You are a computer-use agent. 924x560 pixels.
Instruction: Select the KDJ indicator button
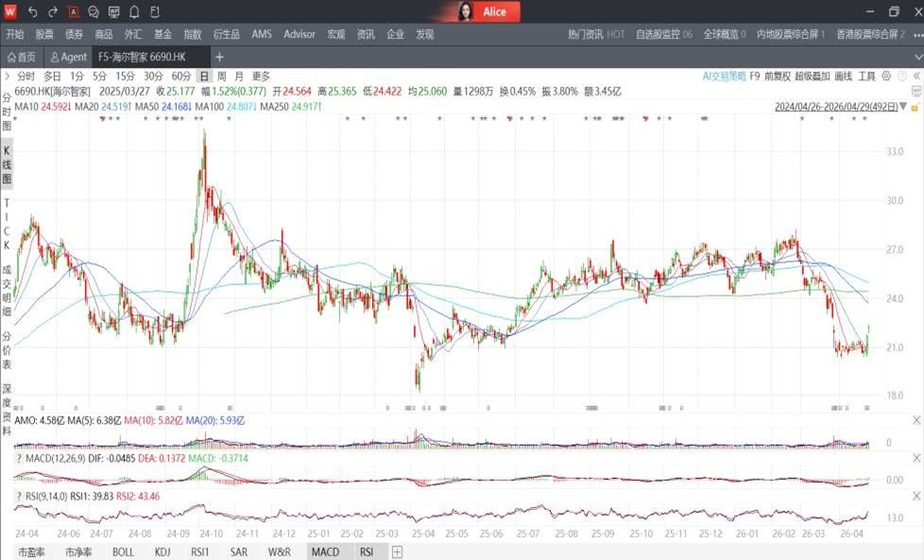tap(162, 552)
